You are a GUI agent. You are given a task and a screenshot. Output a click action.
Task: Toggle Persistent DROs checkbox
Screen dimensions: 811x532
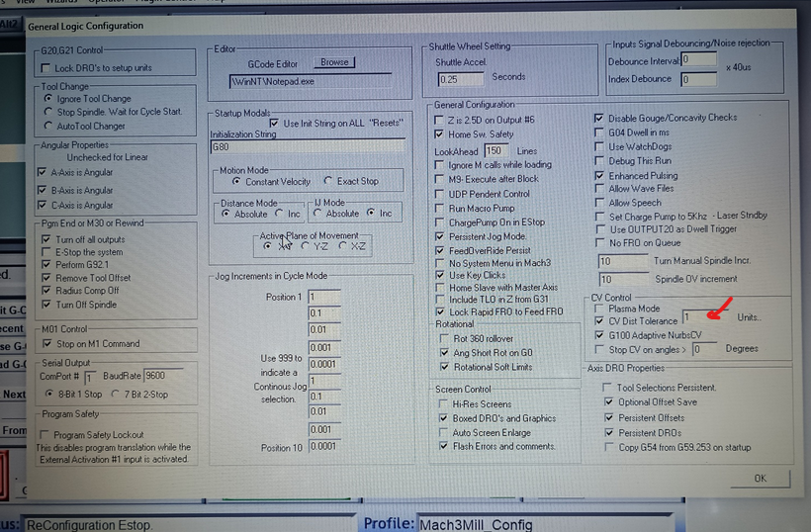tap(609, 432)
